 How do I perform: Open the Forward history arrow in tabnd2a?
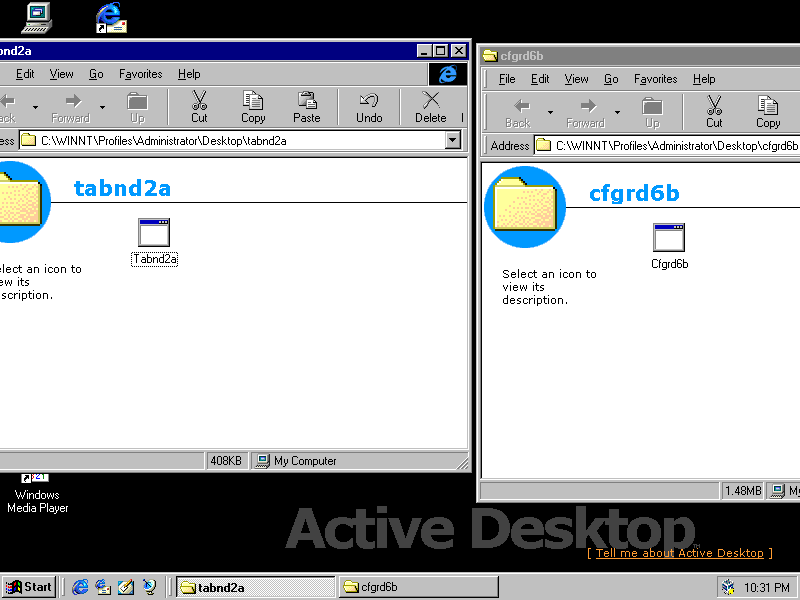click(x=102, y=107)
